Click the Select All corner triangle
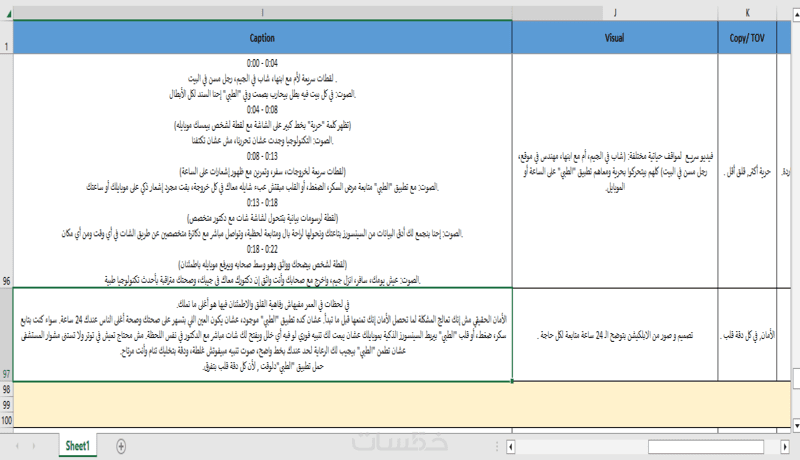The image size is (800, 460). click(x=7, y=14)
